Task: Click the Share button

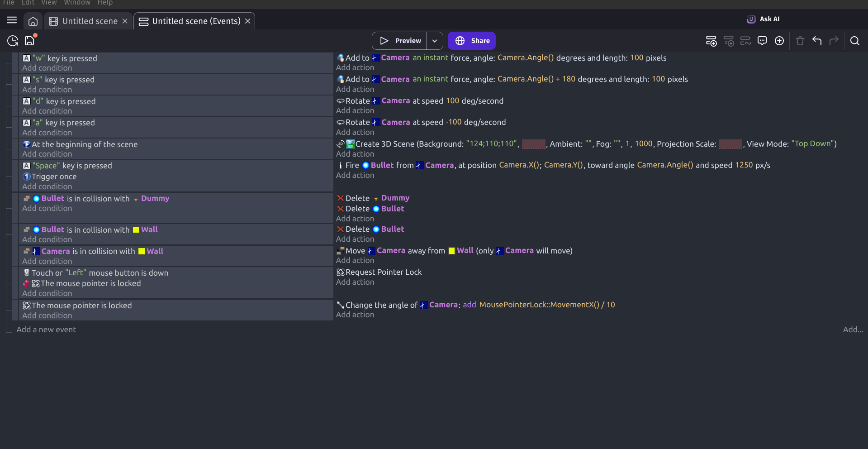Action: (x=472, y=41)
